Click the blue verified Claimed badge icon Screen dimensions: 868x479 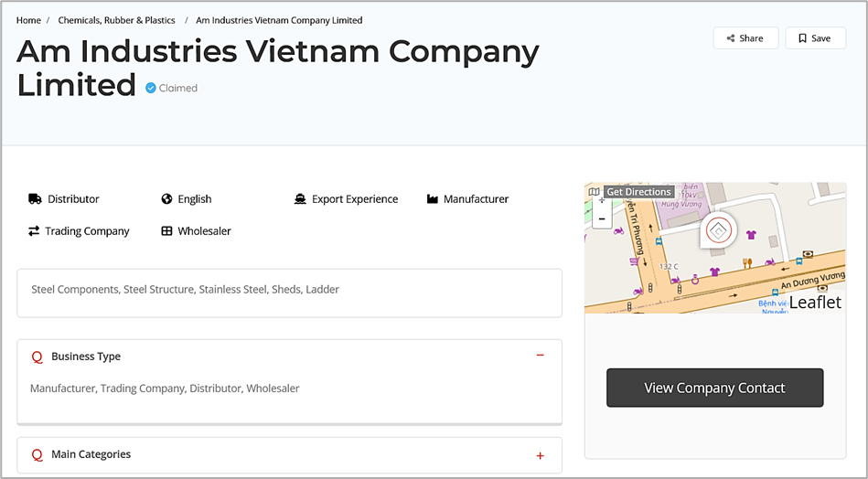(x=151, y=88)
